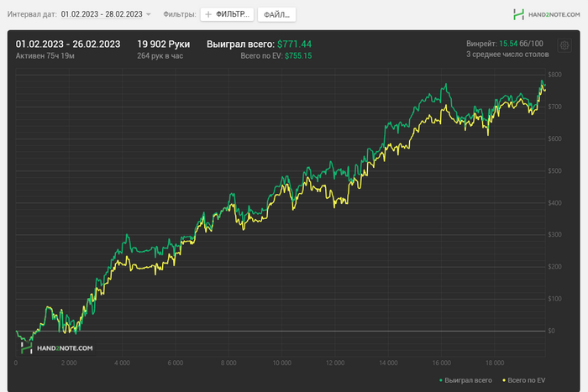Click the '$755.15' EV total value
The height and width of the screenshot is (392, 588).
[x=298, y=56]
